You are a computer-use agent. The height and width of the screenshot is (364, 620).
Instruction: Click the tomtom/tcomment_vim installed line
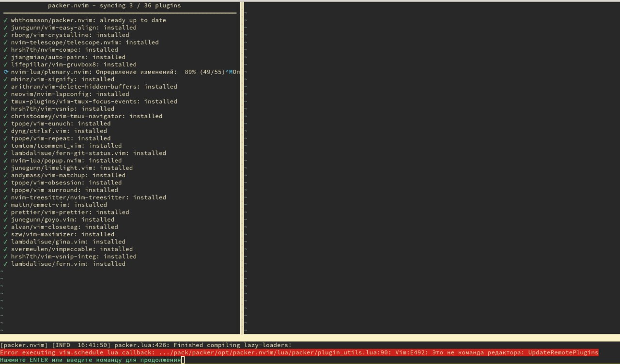pos(62,146)
